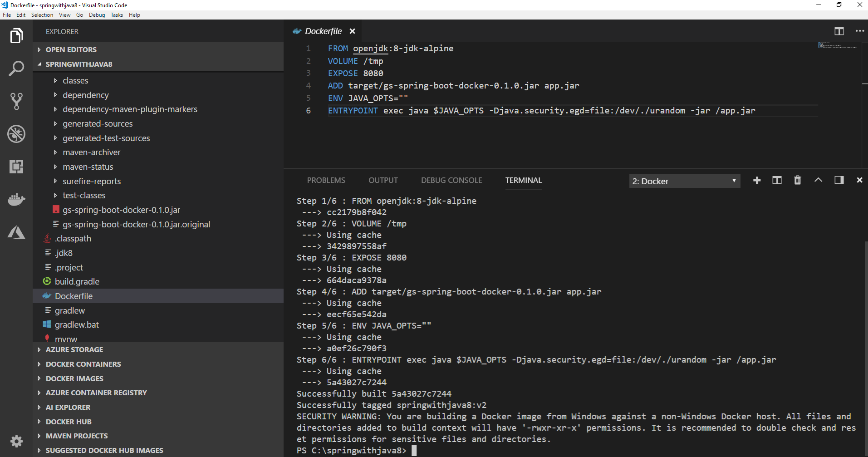Open the Go menu
Screen dimensions: 868x457
point(80,15)
